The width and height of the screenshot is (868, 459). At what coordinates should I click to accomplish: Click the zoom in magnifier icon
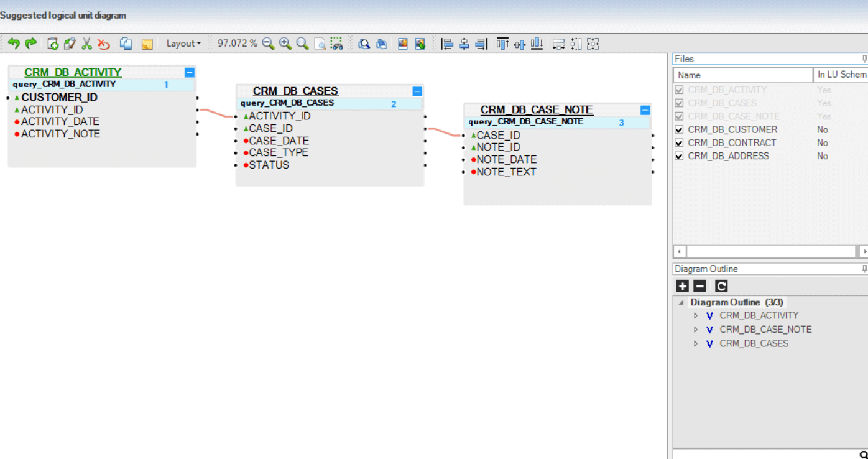pos(285,44)
